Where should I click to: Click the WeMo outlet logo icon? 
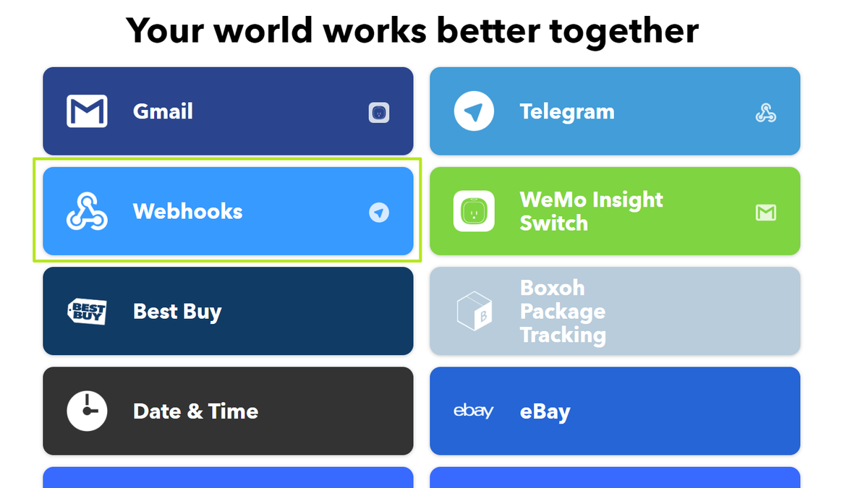[474, 211]
